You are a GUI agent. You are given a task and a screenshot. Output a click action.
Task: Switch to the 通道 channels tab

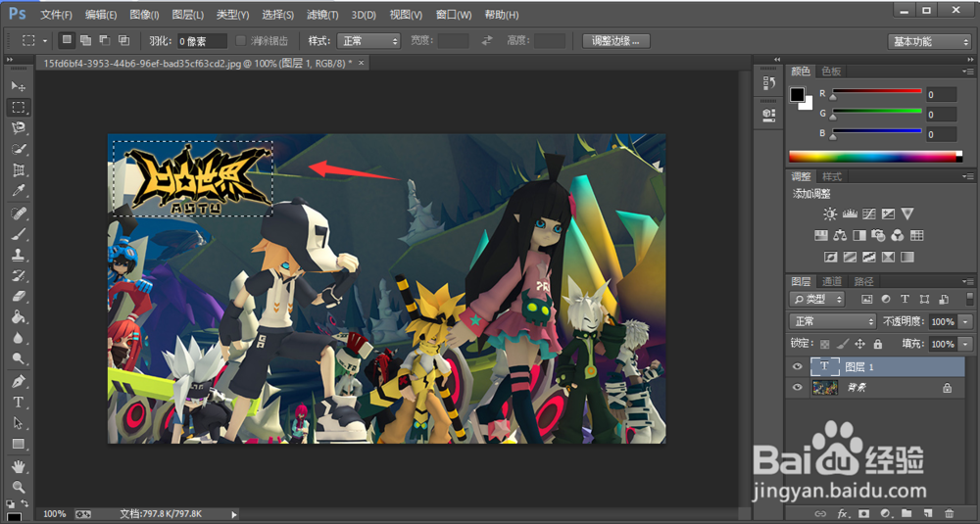click(x=831, y=282)
